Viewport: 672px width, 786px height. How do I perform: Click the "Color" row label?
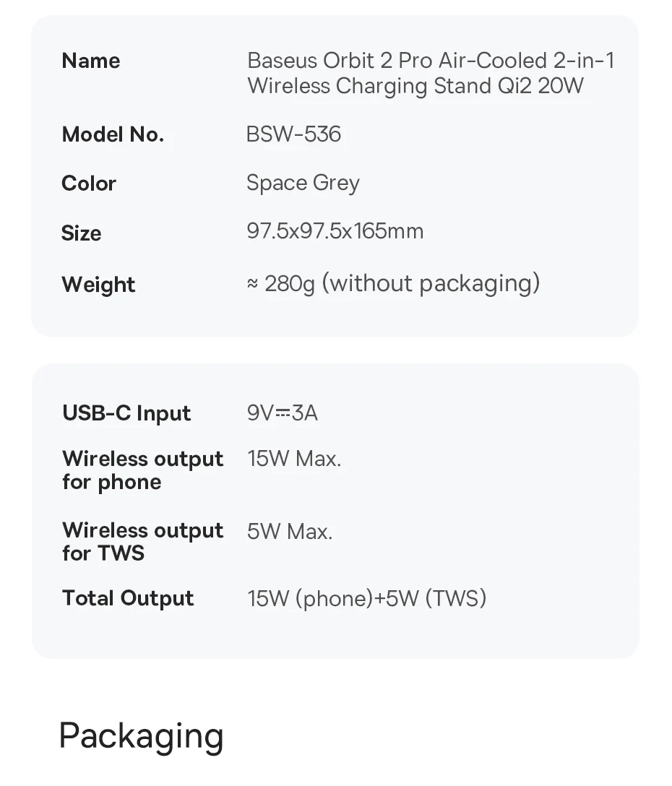point(89,183)
